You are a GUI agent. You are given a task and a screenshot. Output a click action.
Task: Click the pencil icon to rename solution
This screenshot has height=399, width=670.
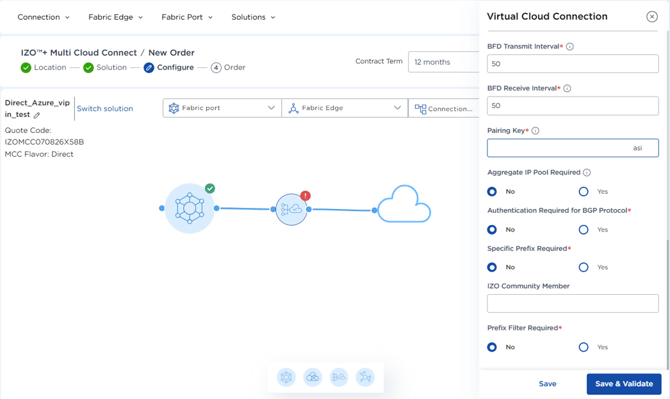pos(37,115)
